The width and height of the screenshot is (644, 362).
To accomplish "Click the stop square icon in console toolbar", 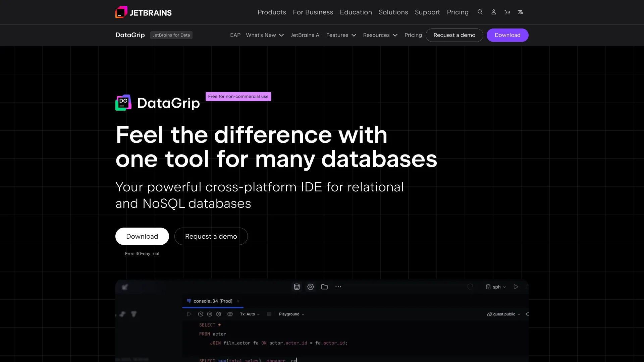I will coord(269,314).
